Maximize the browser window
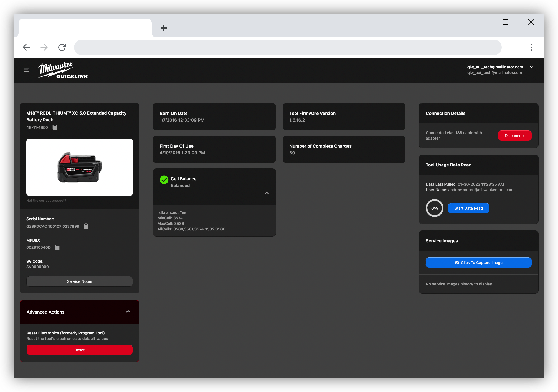This screenshot has height=392, width=558. tap(506, 22)
